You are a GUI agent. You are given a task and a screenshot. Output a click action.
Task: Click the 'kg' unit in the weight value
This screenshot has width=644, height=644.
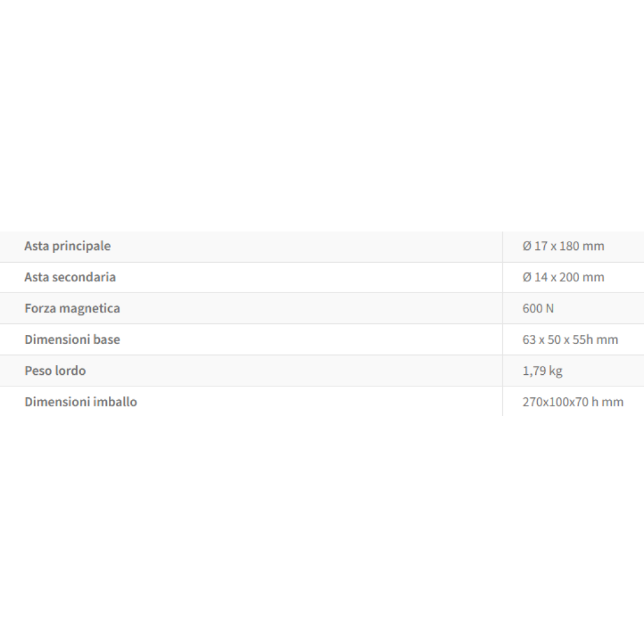(555, 372)
